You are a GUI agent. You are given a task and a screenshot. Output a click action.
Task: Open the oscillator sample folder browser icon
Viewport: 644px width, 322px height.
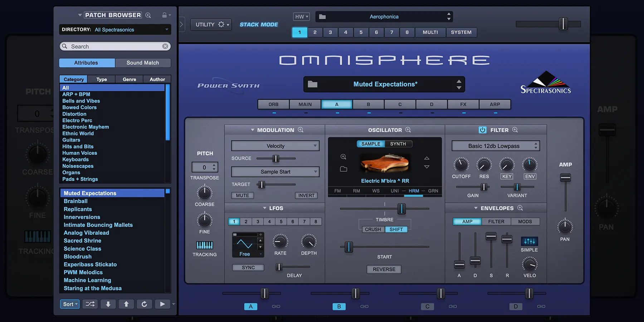pyautogui.click(x=343, y=169)
